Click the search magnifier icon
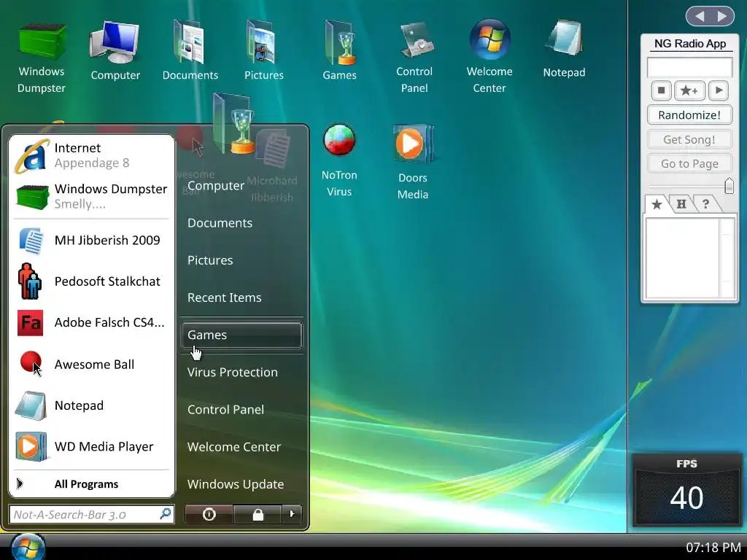The image size is (747, 560). [x=166, y=514]
